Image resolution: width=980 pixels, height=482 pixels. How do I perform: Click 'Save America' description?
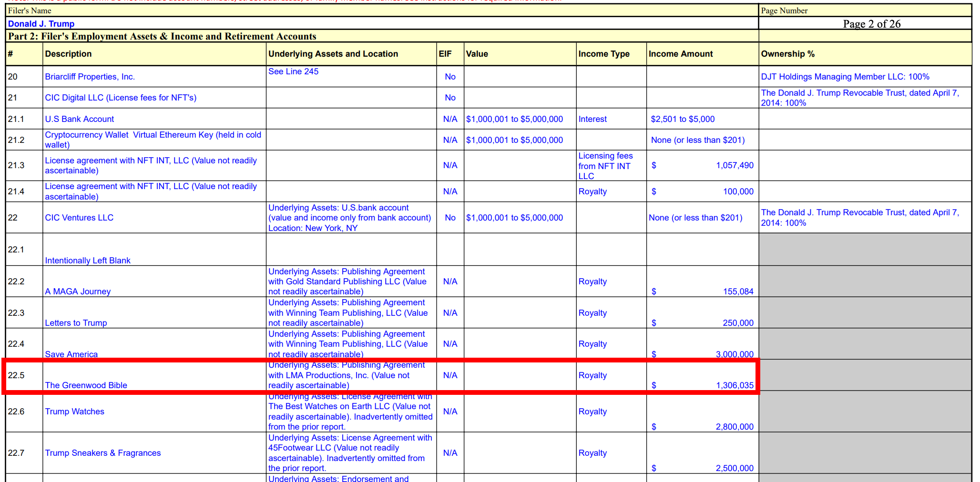click(x=71, y=354)
